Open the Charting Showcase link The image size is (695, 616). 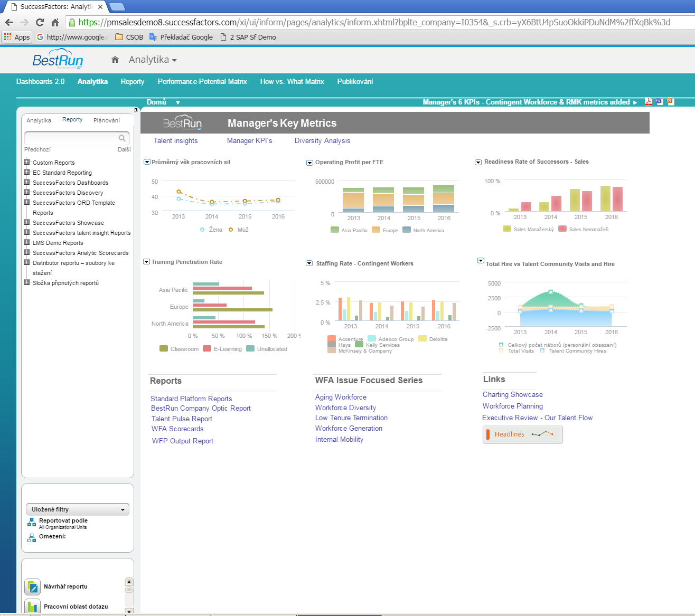[512, 394]
